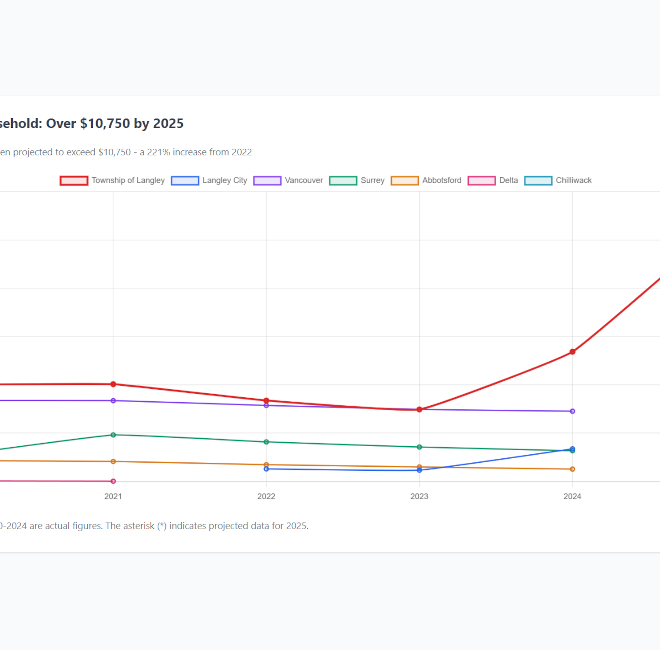Select Abbotsford's 2024 orange data point
The width and height of the screenshot is (660, 650).
tap(572, 469)
